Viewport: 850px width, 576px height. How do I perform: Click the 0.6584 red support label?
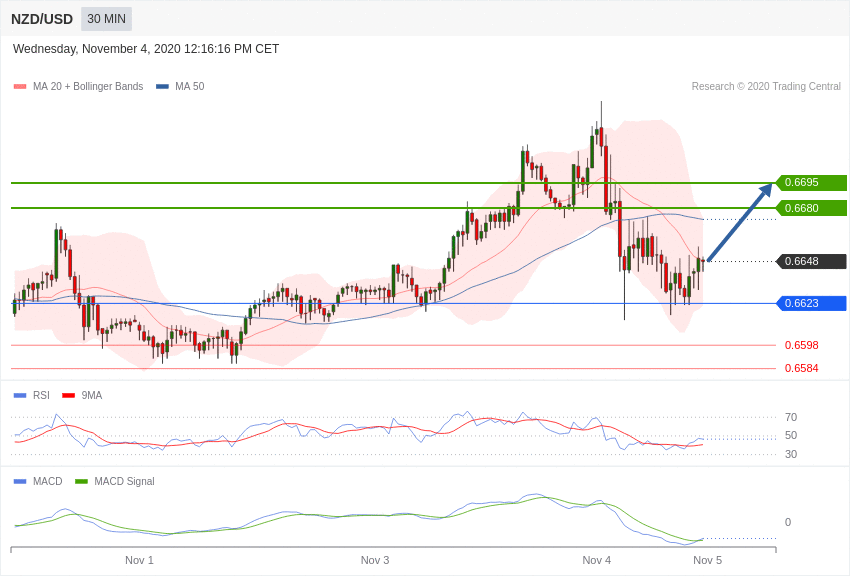click(801, 368)
